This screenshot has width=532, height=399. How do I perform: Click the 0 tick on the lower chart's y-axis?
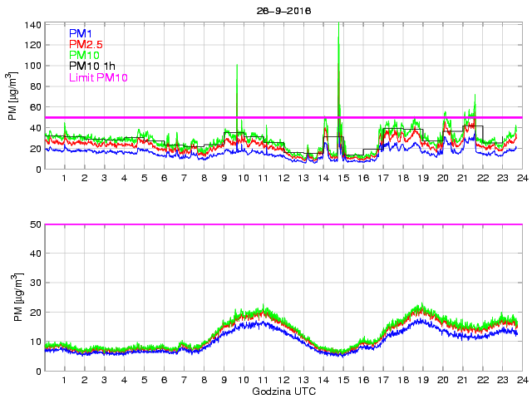[x=38, y=372]
